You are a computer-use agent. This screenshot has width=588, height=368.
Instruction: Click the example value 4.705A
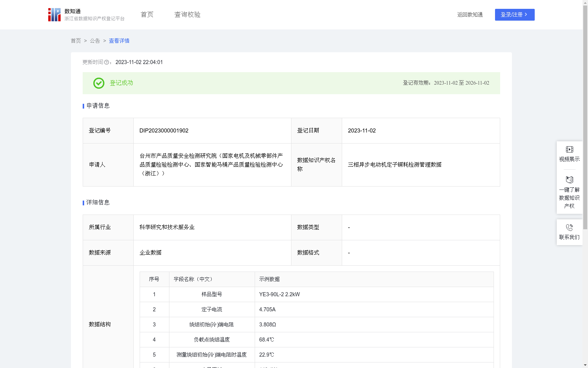click(x=267, y=309)
